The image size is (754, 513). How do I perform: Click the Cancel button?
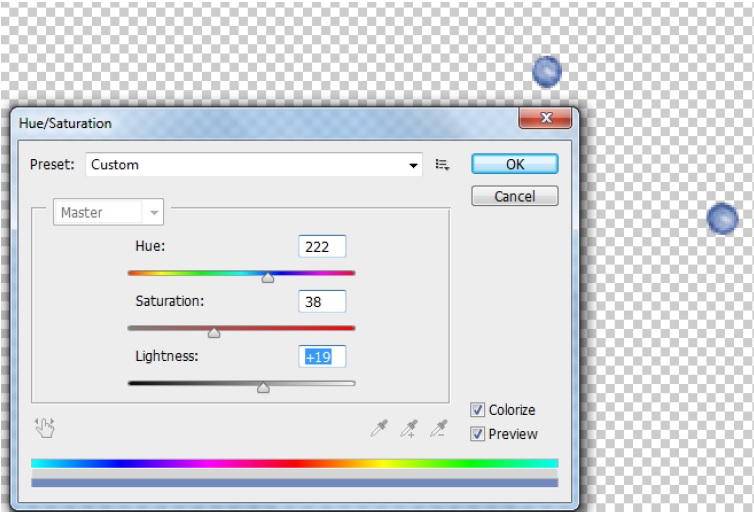pyautogui.click(x=514, y=197)
